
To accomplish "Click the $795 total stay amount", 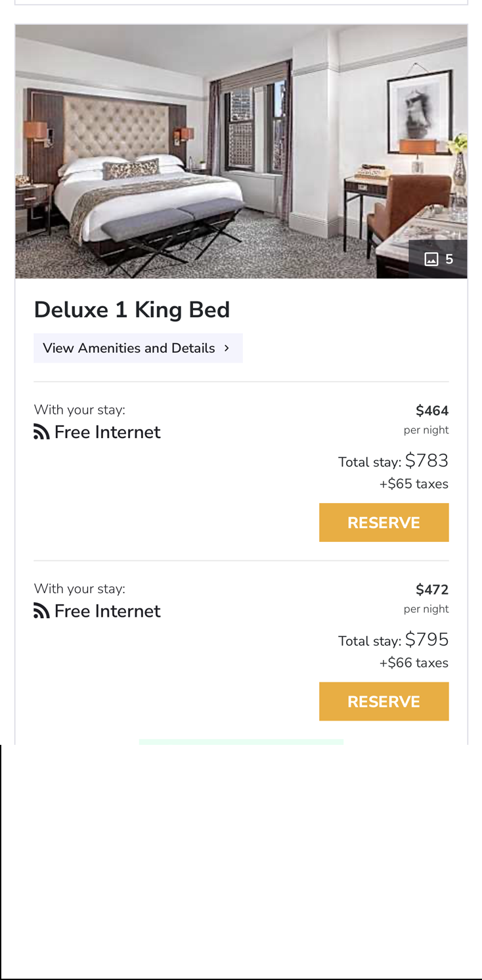I will coord(426,640).
